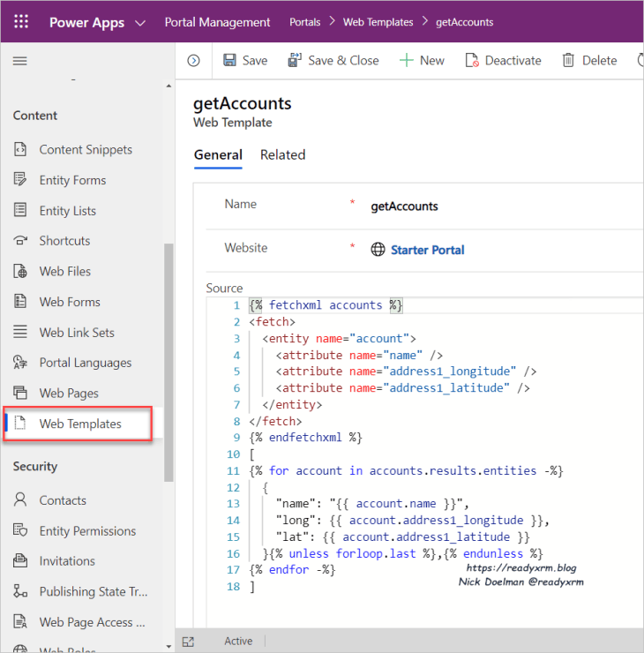
Task: Click the Delete button label
Action: pyautogui.click(x=600, y=61)
